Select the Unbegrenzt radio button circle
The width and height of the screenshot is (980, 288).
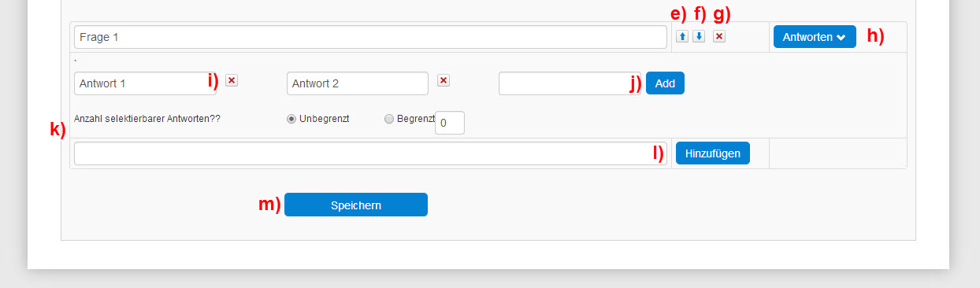point(291,119)
